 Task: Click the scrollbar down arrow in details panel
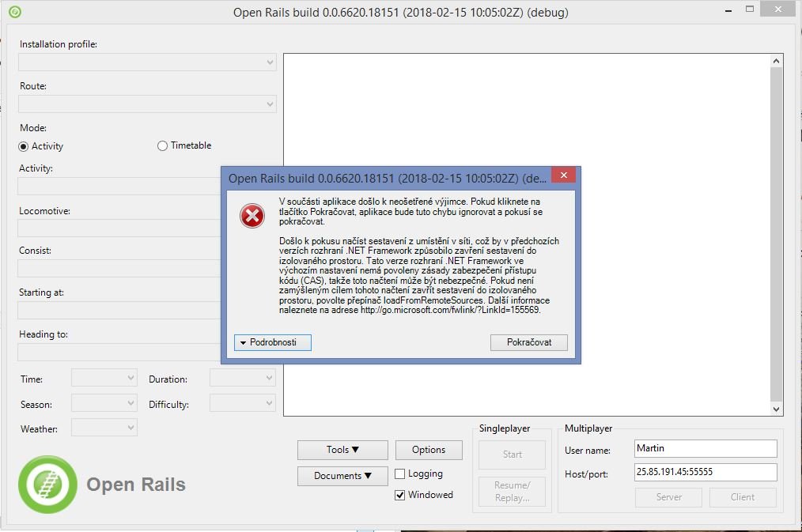click(x=776, y=409)
